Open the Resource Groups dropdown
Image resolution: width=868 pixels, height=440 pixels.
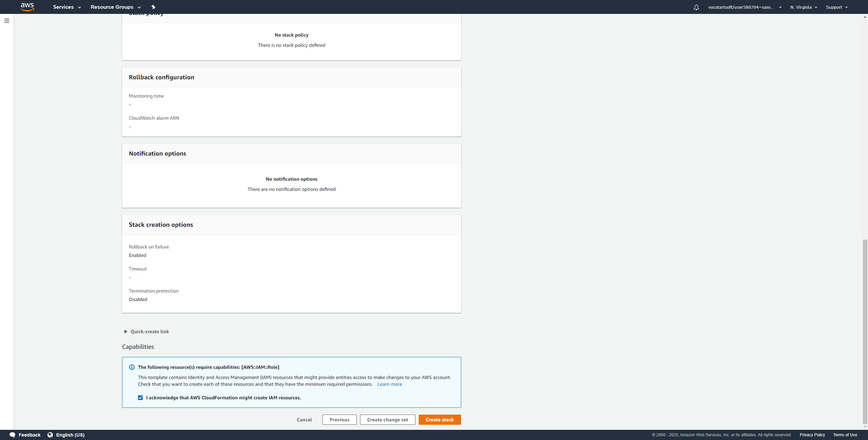(x=116, y=7)
